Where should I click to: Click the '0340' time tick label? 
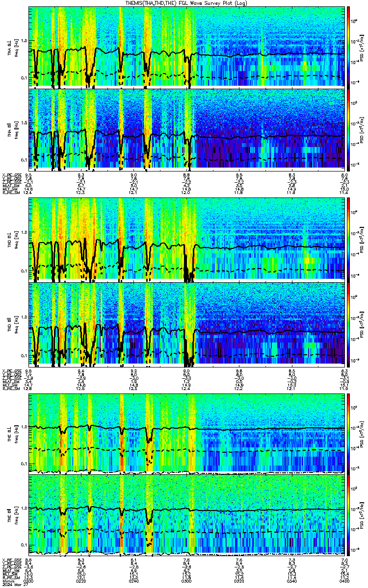(292, 580)
